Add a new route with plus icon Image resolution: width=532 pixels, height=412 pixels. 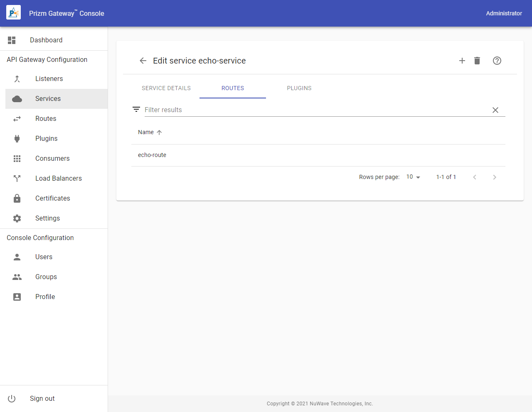(x=462, y=61)
